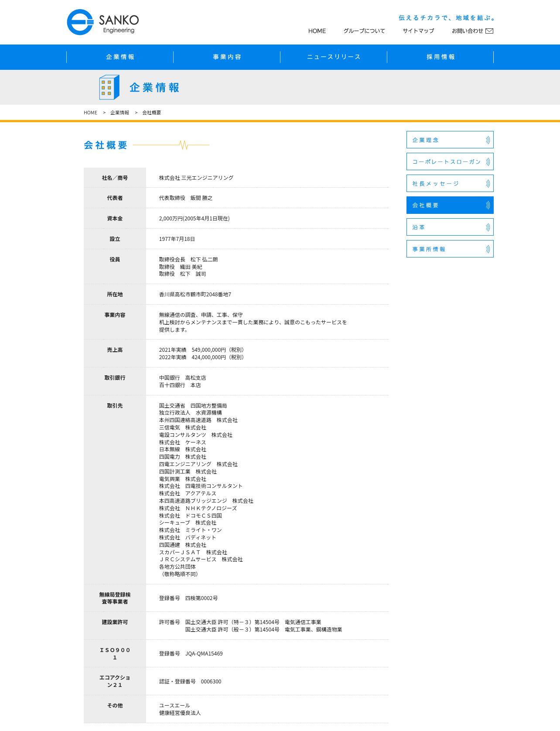Click 株式会社 ＮＨＫテクノロジーズ

pos(198,508)
